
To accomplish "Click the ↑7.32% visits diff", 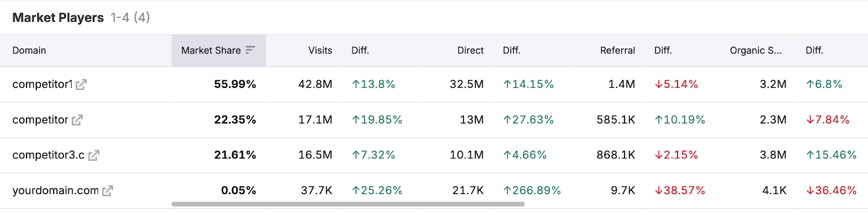I will pyautogui.click(x=373, y=155).
